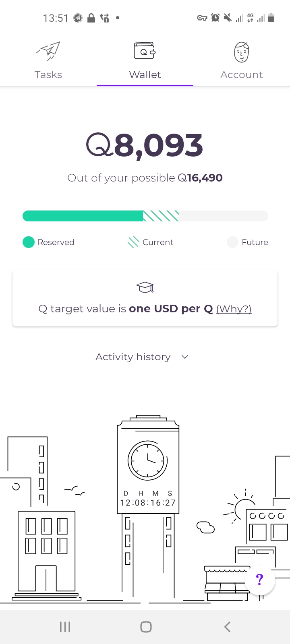290x644 pixels.
Task: Open the recent apps navigation icon
Action: [65, 627]
